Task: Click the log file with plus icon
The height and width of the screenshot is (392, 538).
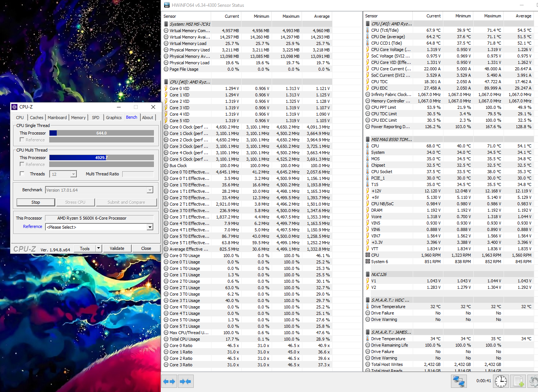Action: [519, 381]
